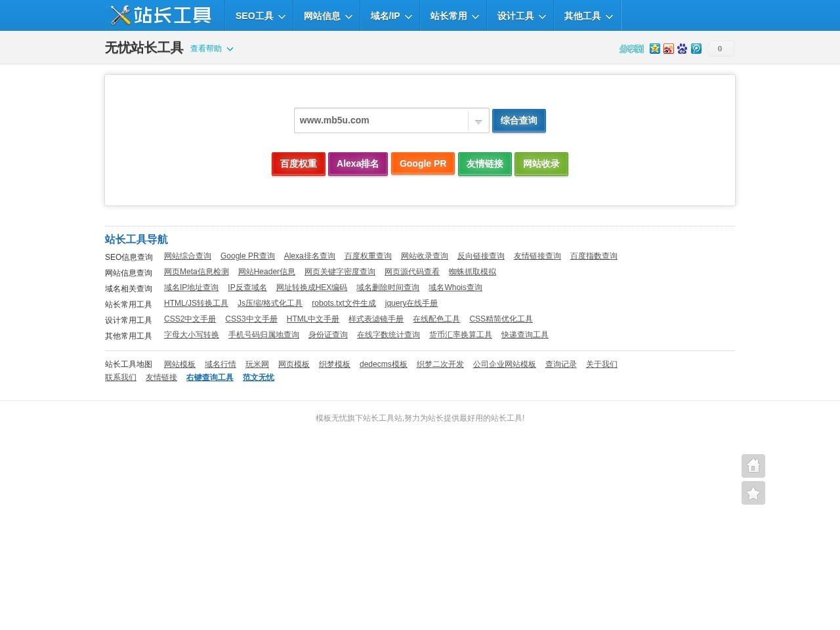Open the 在线配色工具 link

(x=436, y=319)
